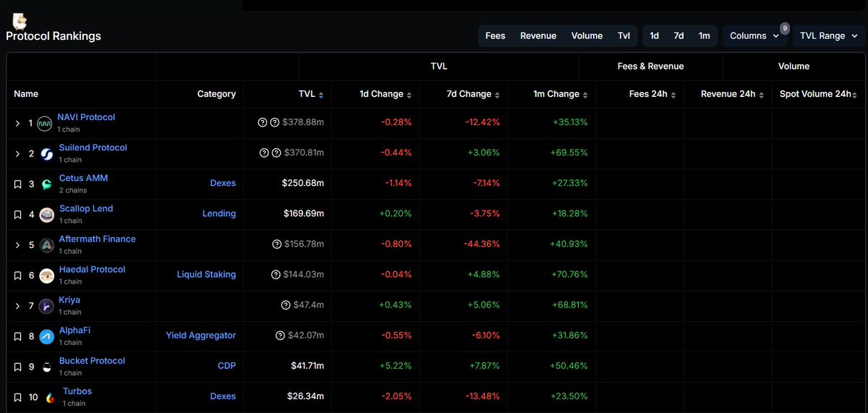Switch to the 7d timeframe
868x413 pixels.
pyautogui.click(x=678, y=35)
